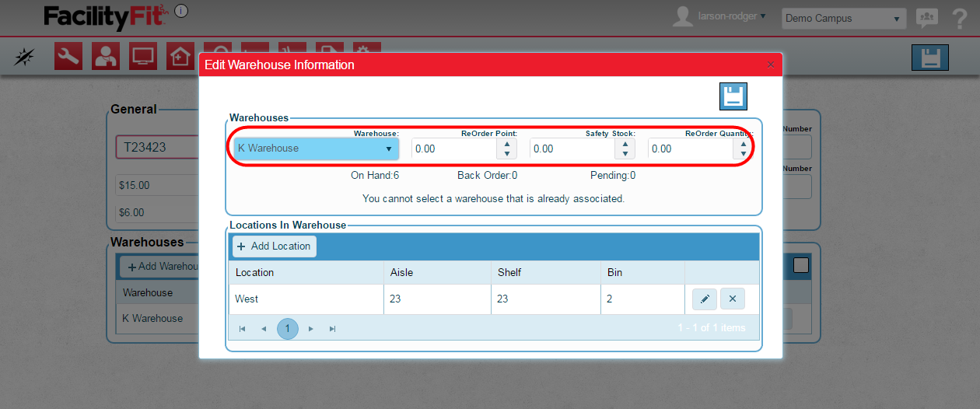
Task: Sort by the Shelf column header
Action: 509,272
